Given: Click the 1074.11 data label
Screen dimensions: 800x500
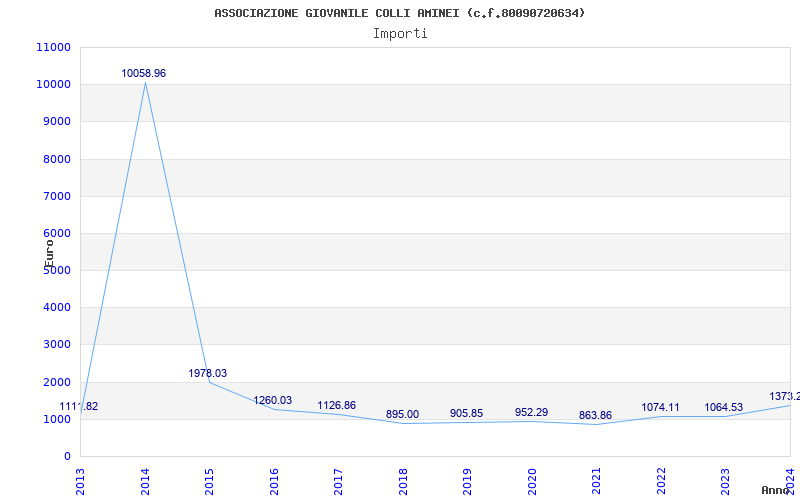Looking at the screenshot, I should pyautogui.click(x=660, y=408).
